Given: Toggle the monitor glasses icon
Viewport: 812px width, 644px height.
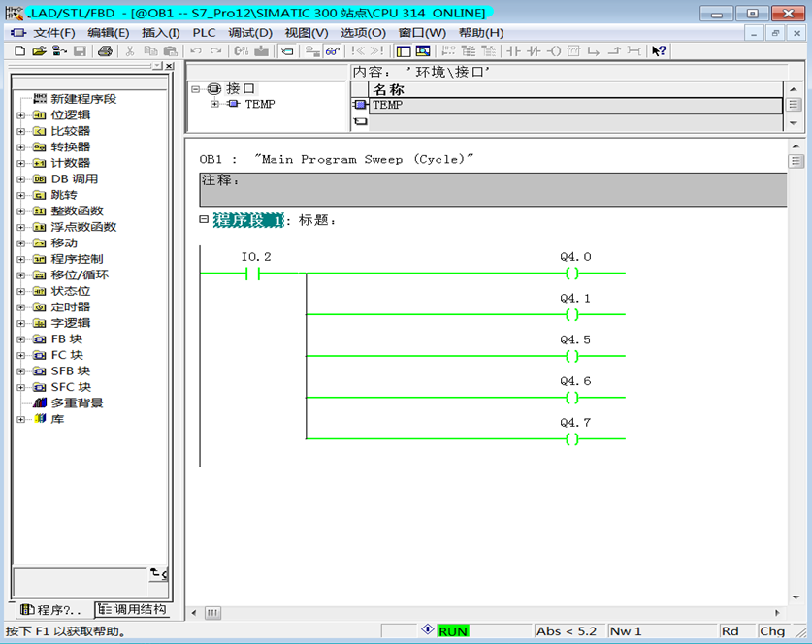Looking at the screenshot, I should point(333,50).
